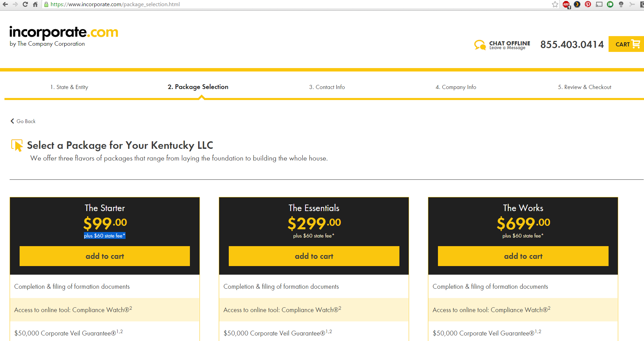Click the Cast extension icon

599,4
